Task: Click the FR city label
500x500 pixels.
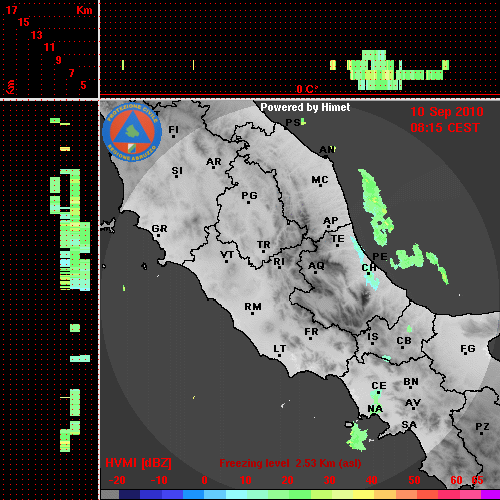Action: click(311, 332)
